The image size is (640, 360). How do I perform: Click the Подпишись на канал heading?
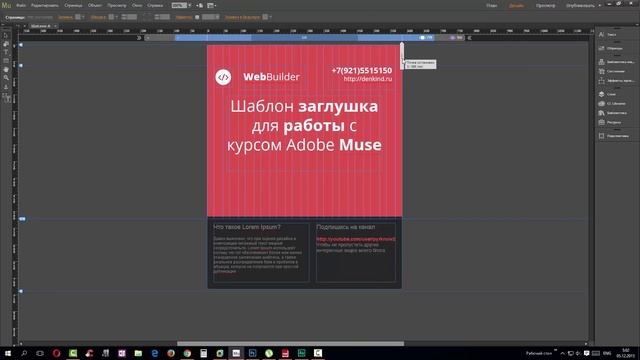pos(345,227)
